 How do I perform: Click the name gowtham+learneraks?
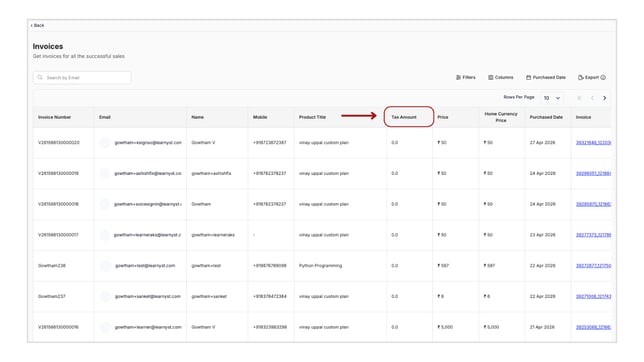213,235
